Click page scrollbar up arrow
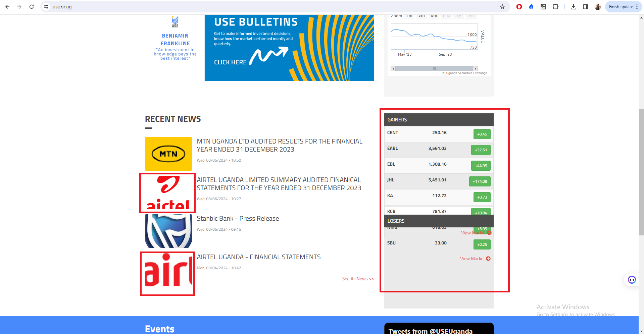This screenshot has height=334, width=644. pos(641,18)
